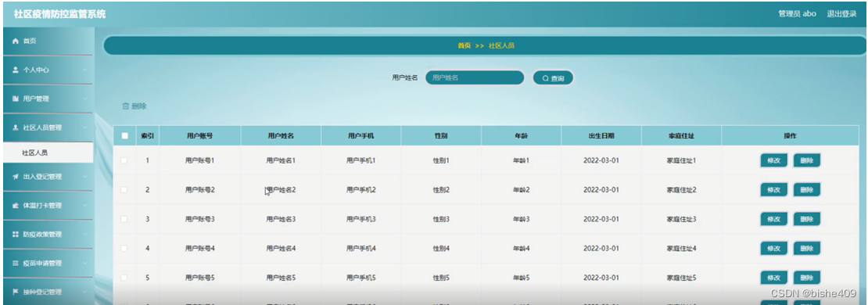The width and height of the screenshot is (868, 305).
Task: Open the 个人中心 menu label
Action: (x=36, y=70)
